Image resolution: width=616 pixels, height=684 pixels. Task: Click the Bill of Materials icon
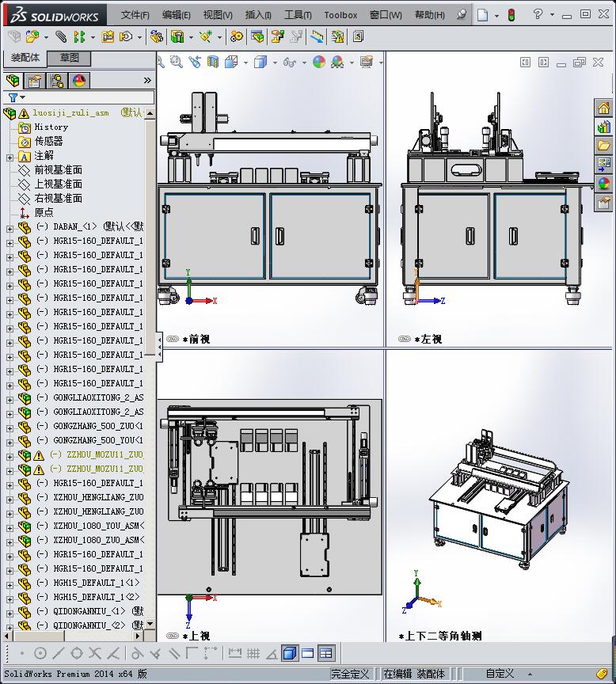pos(257,36)
